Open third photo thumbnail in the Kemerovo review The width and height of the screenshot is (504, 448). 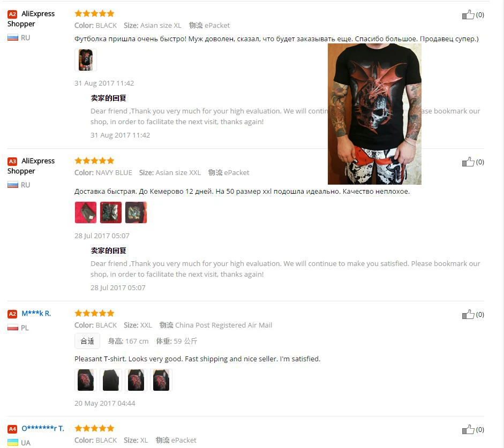tap(136, 212)
